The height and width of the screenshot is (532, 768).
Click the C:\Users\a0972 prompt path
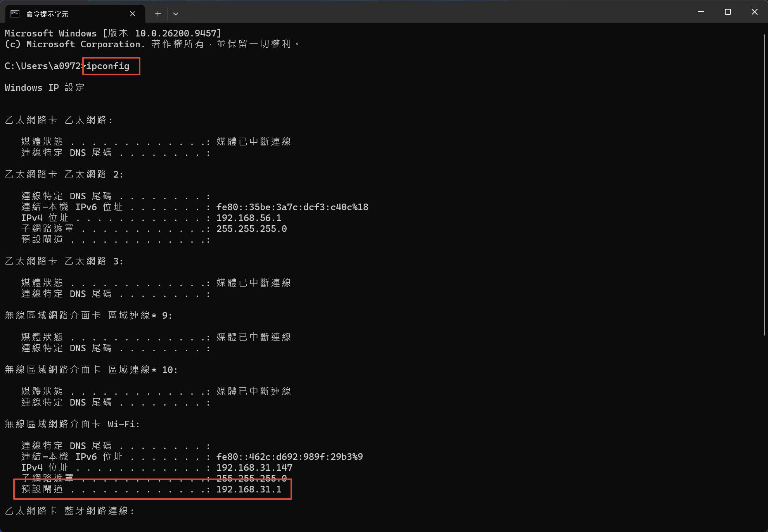tap(43, 66)
